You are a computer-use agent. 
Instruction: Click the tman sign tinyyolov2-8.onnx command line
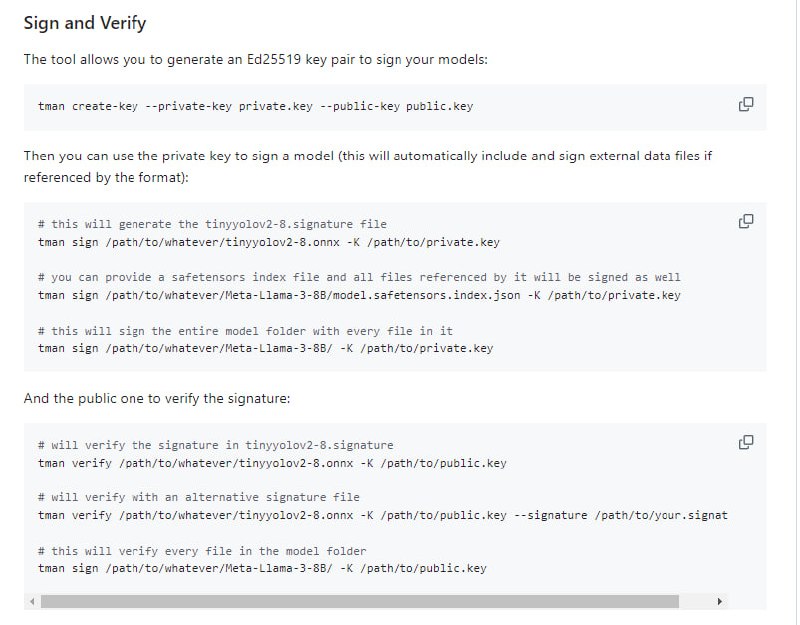coord(268,242)
